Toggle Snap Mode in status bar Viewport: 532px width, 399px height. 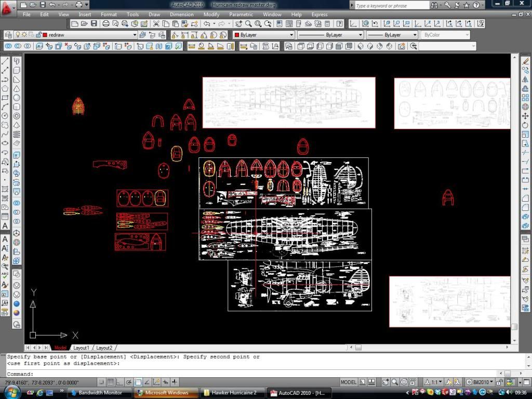click(x=101, y=382)
